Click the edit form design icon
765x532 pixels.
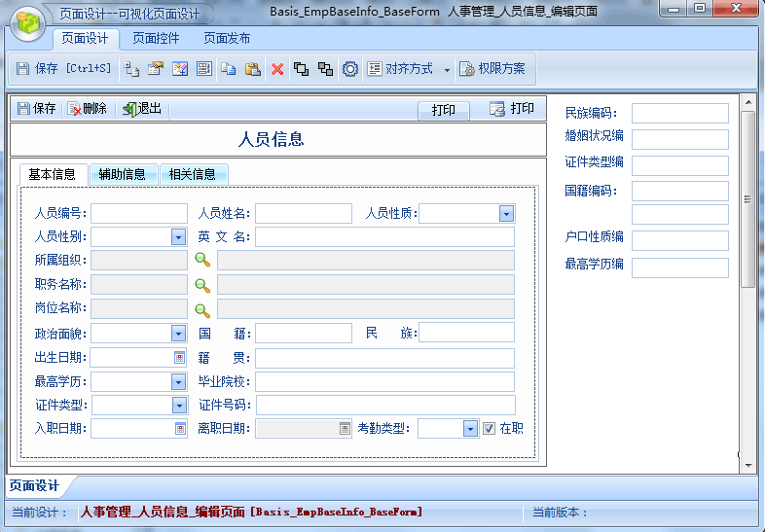coord(180,69)
